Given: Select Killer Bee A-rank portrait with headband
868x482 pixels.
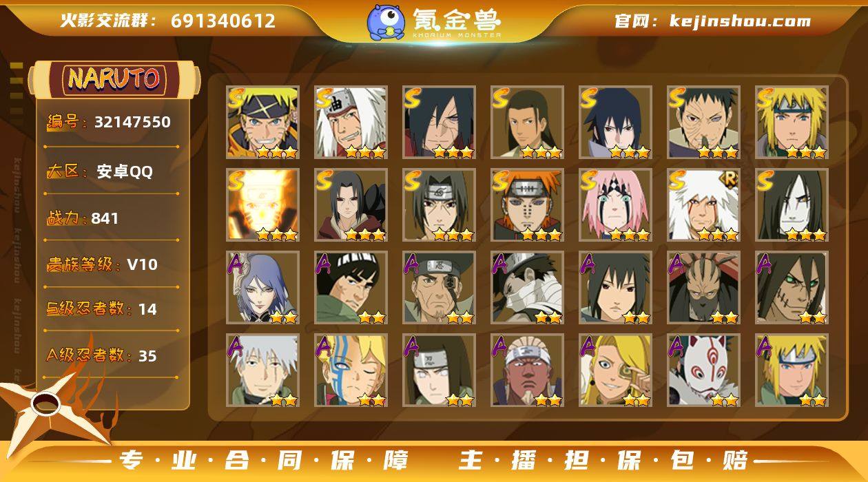Looking at the screenshot, I should coord(527,370).
